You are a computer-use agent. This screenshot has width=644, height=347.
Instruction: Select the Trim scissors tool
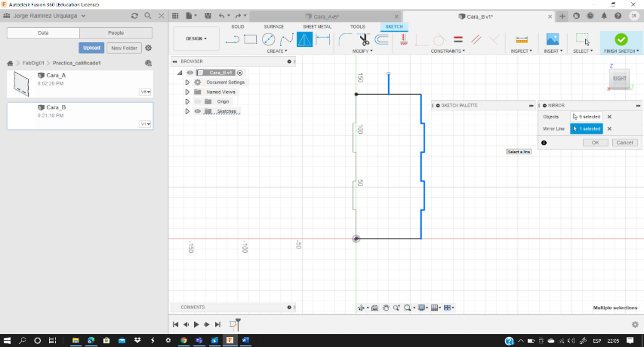(x=364, y=39)
